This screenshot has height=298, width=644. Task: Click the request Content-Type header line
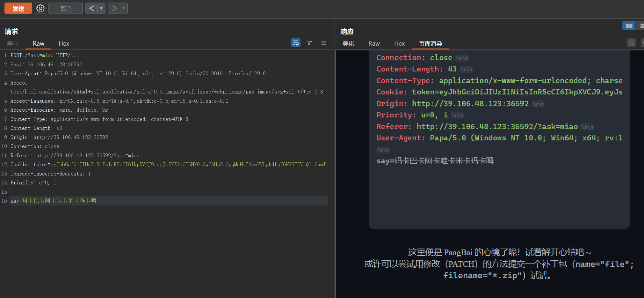(99, 119)
